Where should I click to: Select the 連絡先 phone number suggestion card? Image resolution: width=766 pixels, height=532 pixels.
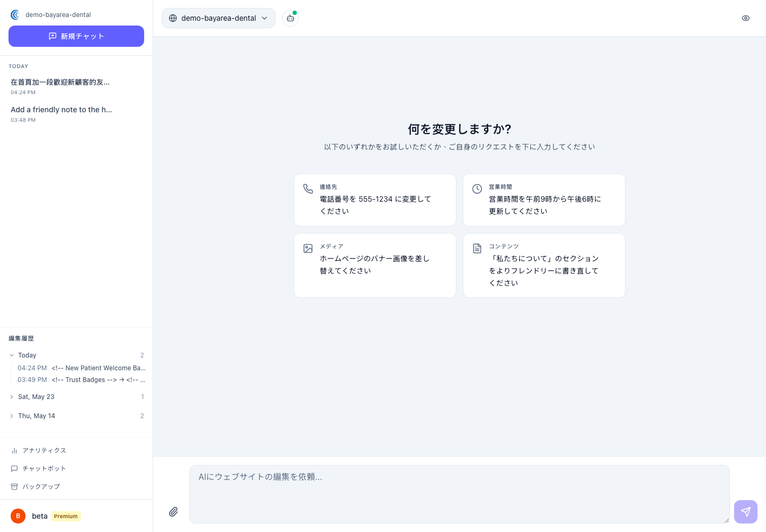pos(375,200)
